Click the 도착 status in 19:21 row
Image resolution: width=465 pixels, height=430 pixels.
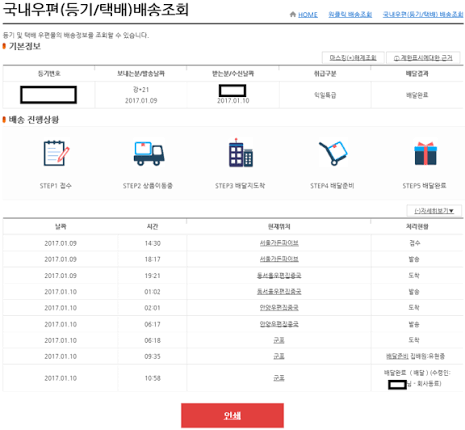414,275
